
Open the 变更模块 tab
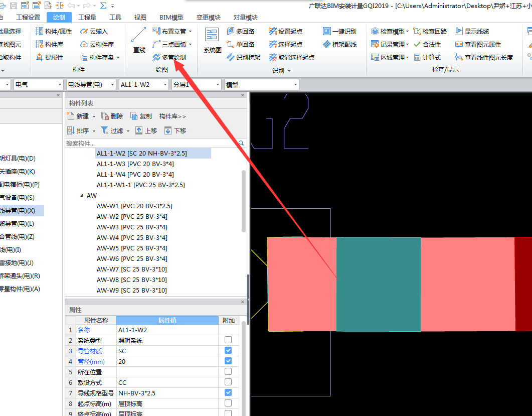[208, 18]
